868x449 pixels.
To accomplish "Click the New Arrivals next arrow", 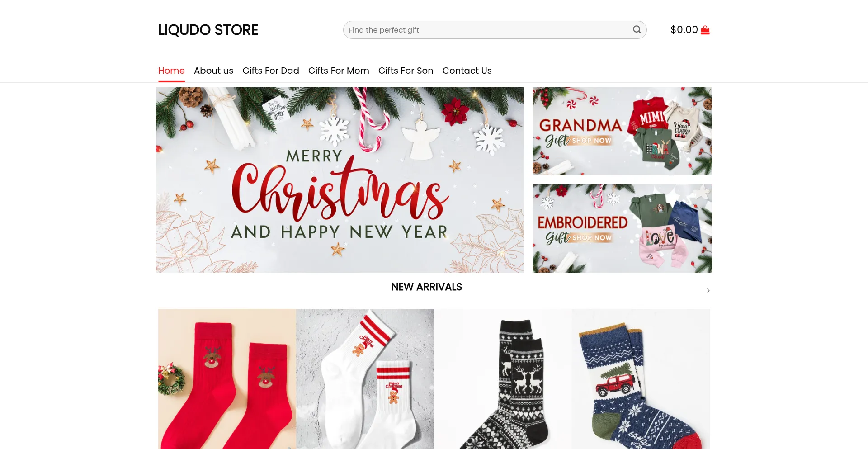I will tap(708, 291).
